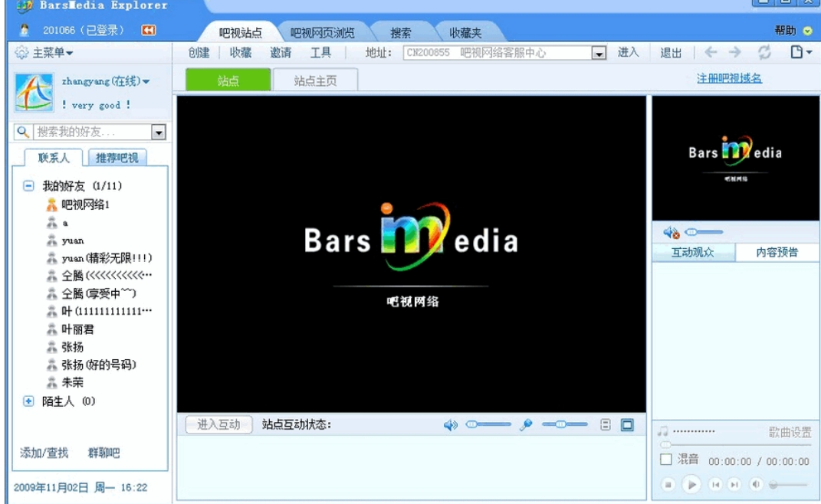Viewport: 821px width, 504px height.
Task: Switch to the 收藏夹 tab
Action: click(465, 33)
